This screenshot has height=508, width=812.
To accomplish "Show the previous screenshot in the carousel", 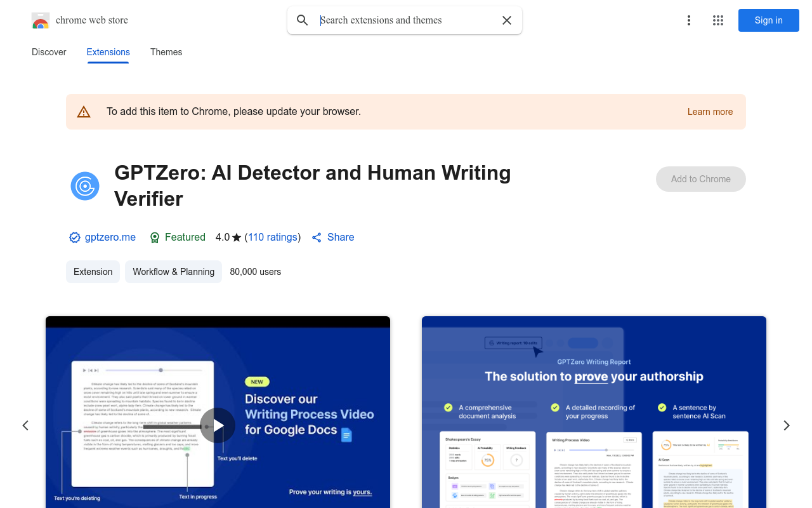I will click(x=25, y=425).
